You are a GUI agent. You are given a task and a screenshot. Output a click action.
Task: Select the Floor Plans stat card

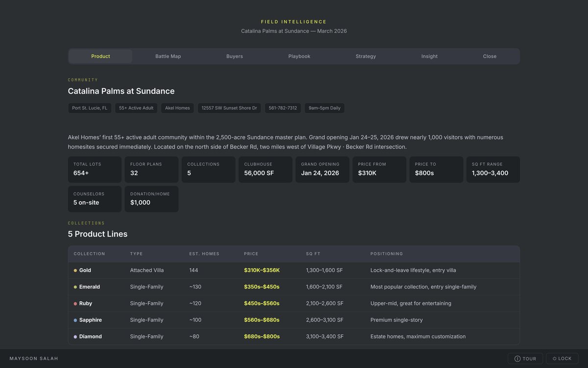(x=151, y=169)
